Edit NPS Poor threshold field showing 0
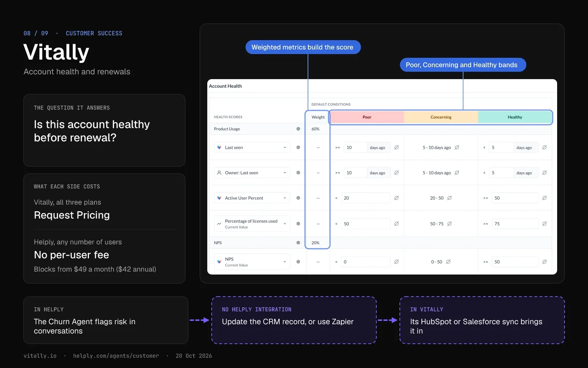588x368 pixels. (366, 262)
